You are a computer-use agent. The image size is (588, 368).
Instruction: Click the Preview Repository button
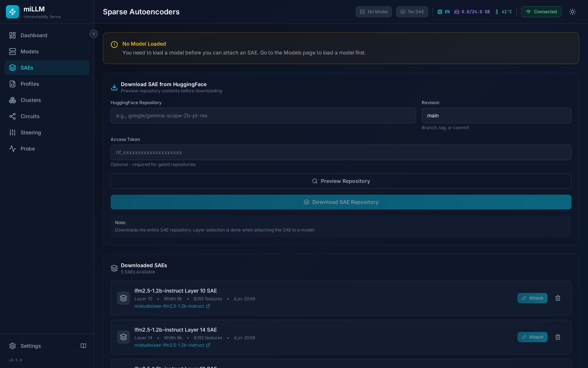click(341, 181)
